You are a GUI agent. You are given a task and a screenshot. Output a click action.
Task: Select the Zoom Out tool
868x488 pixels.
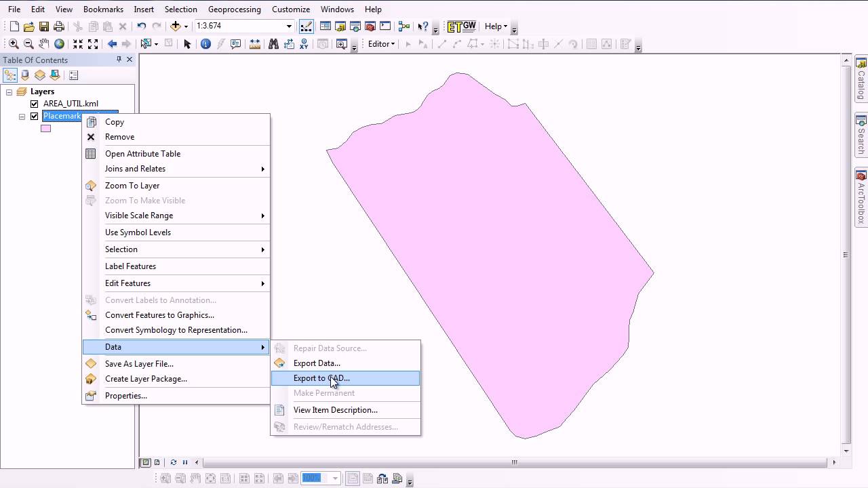click(28, 44)
